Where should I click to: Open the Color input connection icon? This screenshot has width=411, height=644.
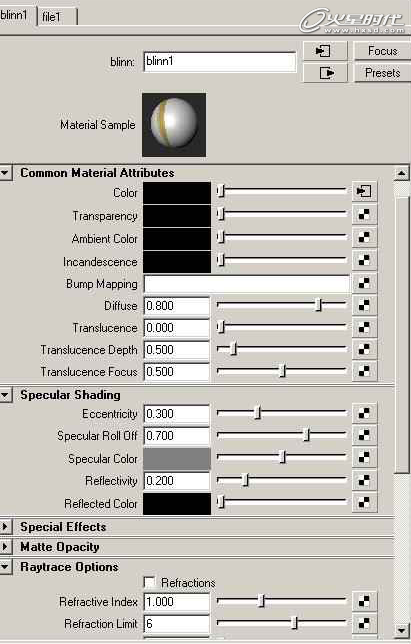point(364,191)
